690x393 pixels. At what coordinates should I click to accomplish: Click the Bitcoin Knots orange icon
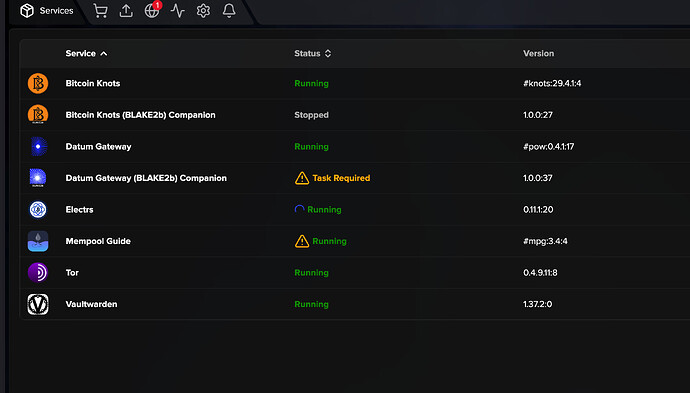point(38,83)
